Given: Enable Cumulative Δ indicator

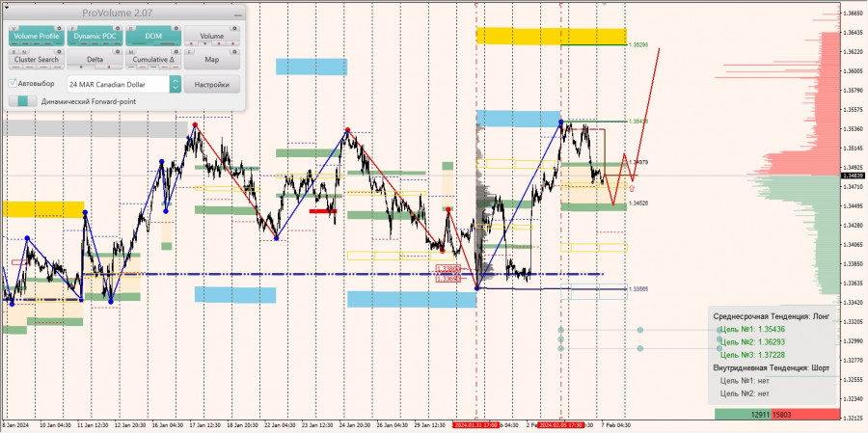Looking at the screenshot, I should 153,58.
